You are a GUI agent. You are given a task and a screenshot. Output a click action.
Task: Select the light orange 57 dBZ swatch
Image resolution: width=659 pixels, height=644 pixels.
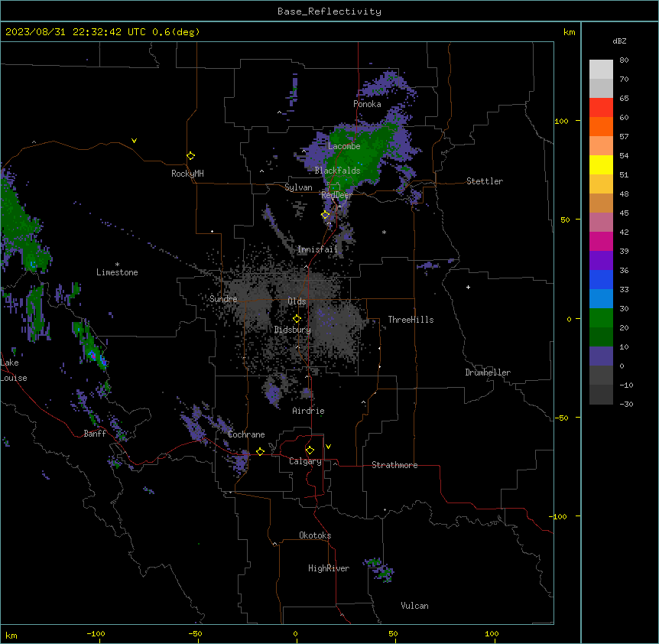(x=601, y=146)
